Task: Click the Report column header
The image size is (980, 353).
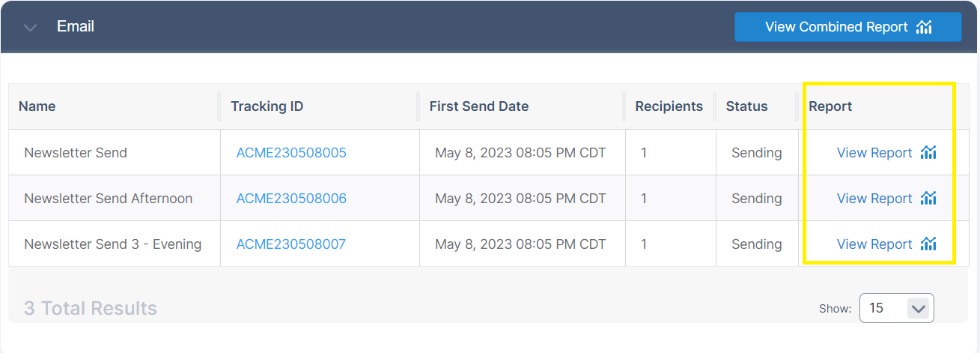Action: click(830, 106)
